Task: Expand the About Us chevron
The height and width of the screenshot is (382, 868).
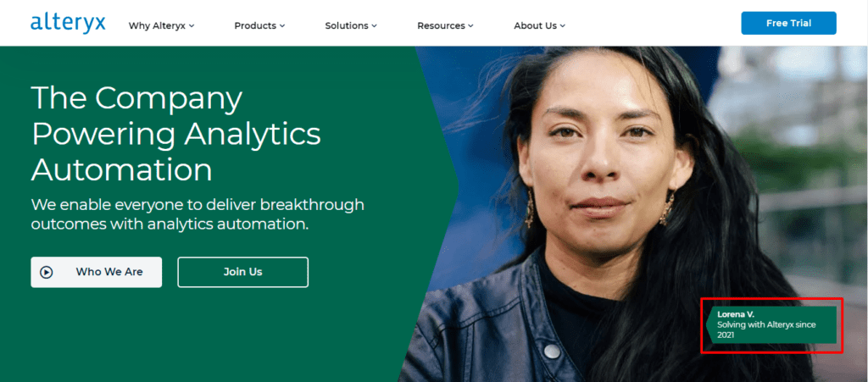Action: (563, 26)
